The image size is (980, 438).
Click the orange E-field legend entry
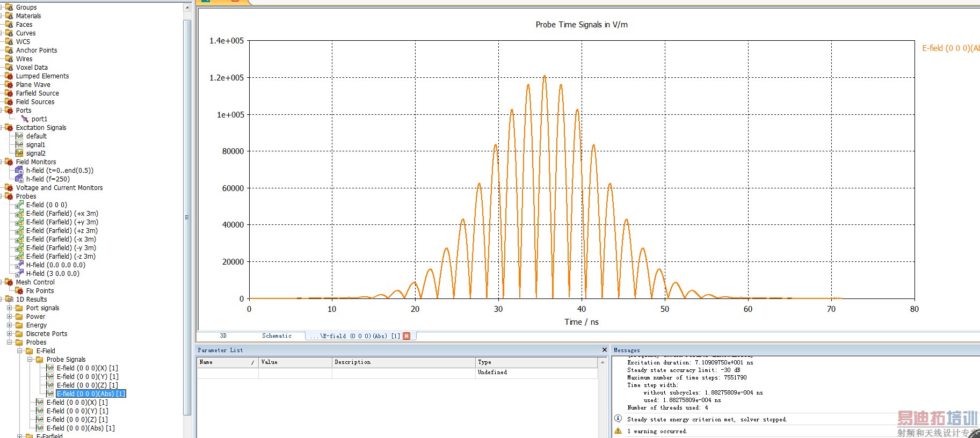[x=950, y=48]
